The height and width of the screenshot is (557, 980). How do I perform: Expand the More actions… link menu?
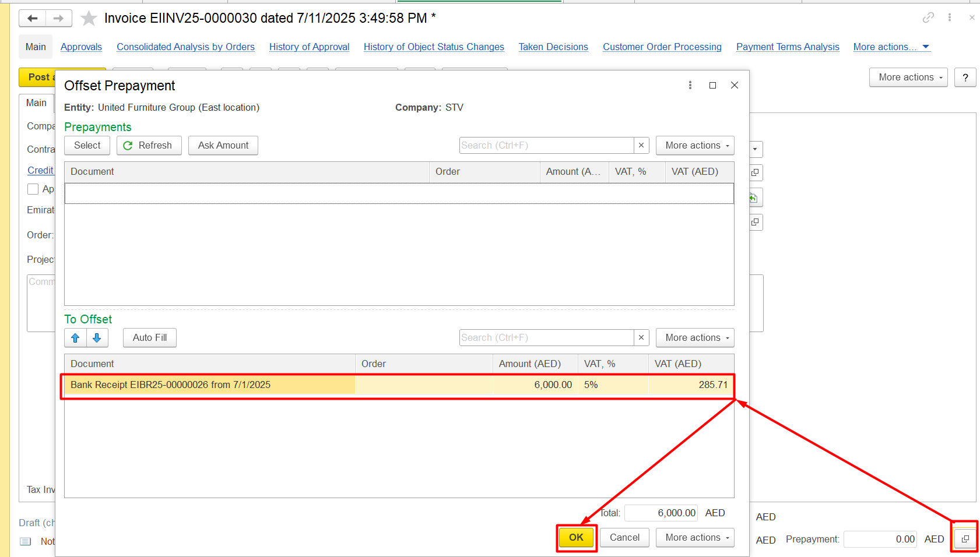pyautogui.click(x=891, y=47)
